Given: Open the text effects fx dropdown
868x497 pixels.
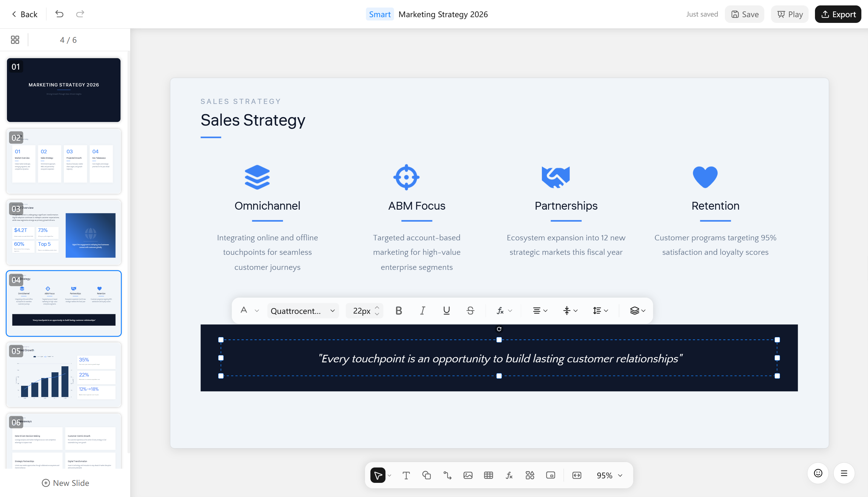Looking at the screenshot, I should 504,311.
